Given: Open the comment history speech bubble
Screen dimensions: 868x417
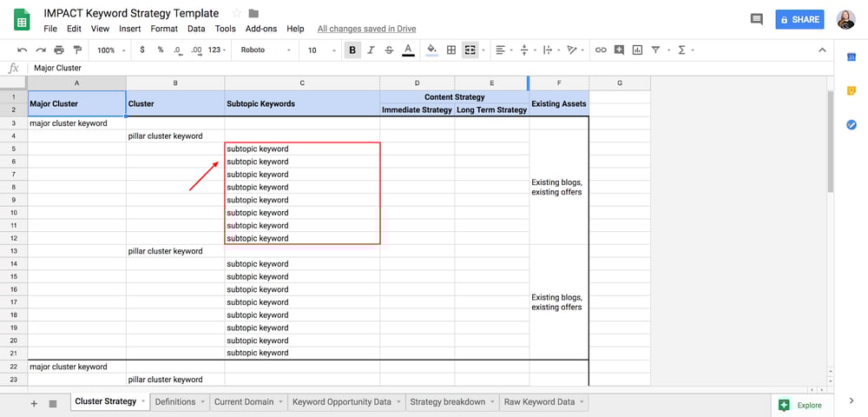Looking at the screenshot, I should pos(756,19).
